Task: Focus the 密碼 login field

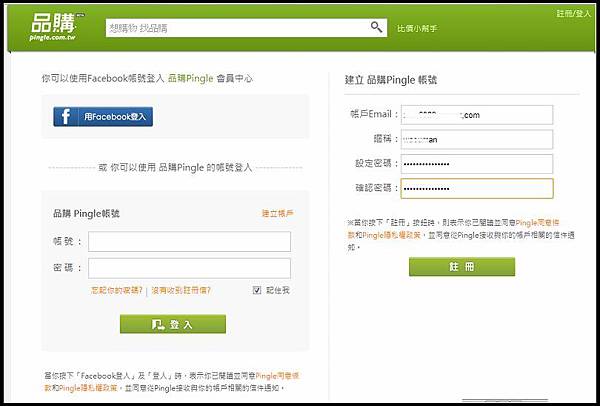Action: (x=189, y=268)
